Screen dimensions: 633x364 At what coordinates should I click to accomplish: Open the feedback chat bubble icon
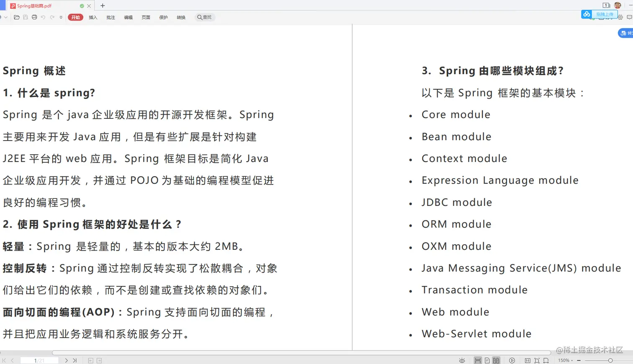(x=629, y=17)
